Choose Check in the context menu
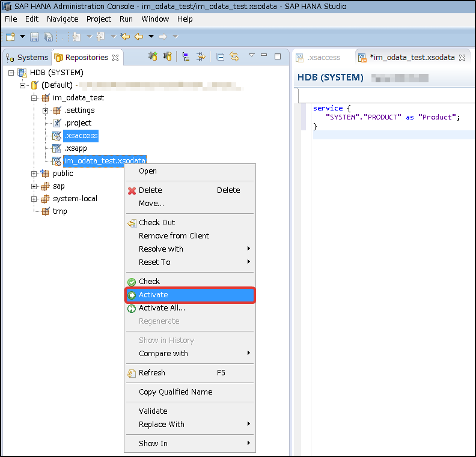This screenshot has height=457, width=476. click(x=190, y=282)
